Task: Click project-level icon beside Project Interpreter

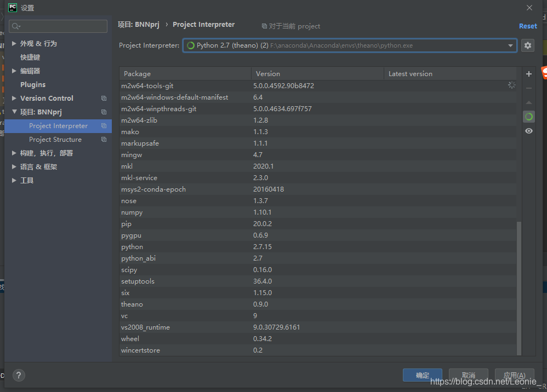Action: pos(104,126)
